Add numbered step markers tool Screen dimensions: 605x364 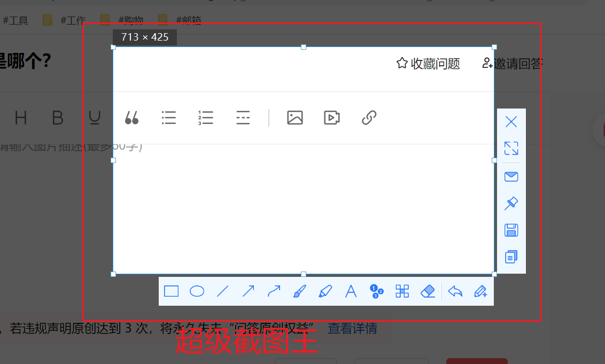[376, 291]
